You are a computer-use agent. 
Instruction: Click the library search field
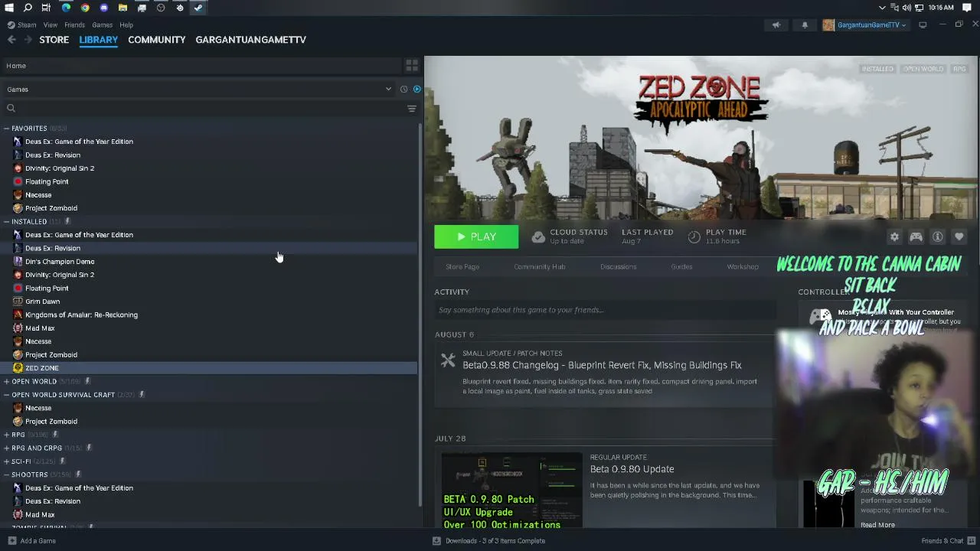203,109
